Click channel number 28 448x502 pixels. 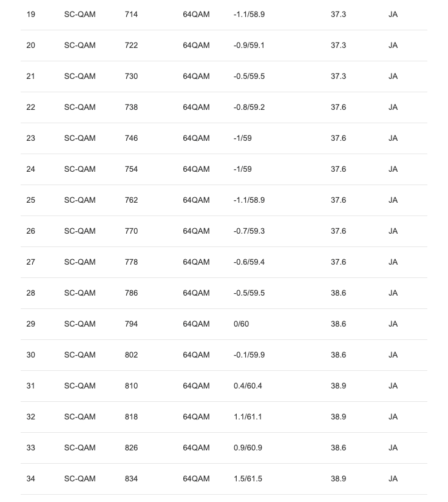tap(31, 293)
